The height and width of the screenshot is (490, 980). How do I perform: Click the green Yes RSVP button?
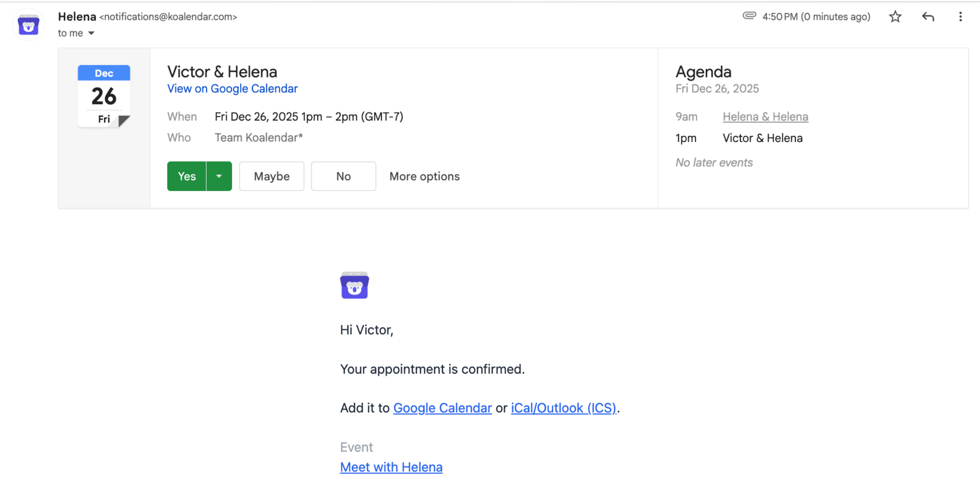pyautogui.click(x=186, y=176)
